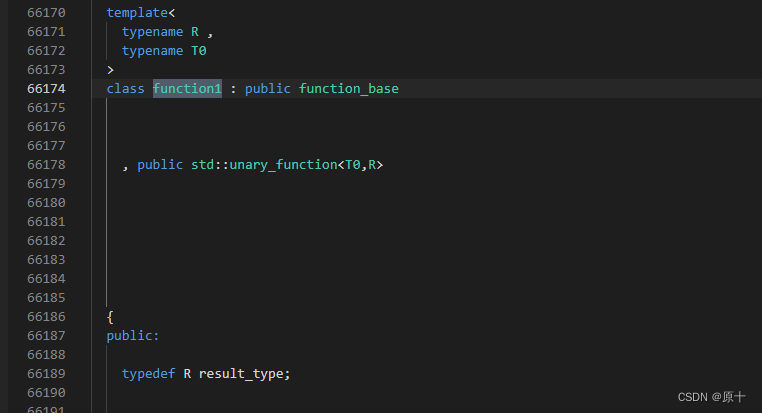Click line number 66173 in the gutter
762x413 pixels.
pos(46,69)
